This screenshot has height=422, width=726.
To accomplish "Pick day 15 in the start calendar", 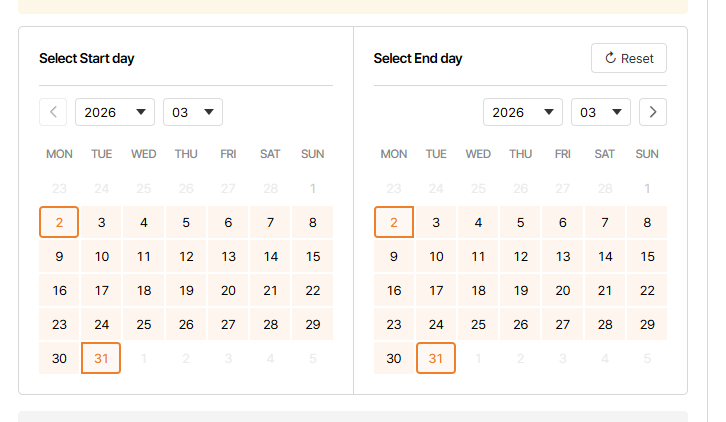I will tap(313, 257).
